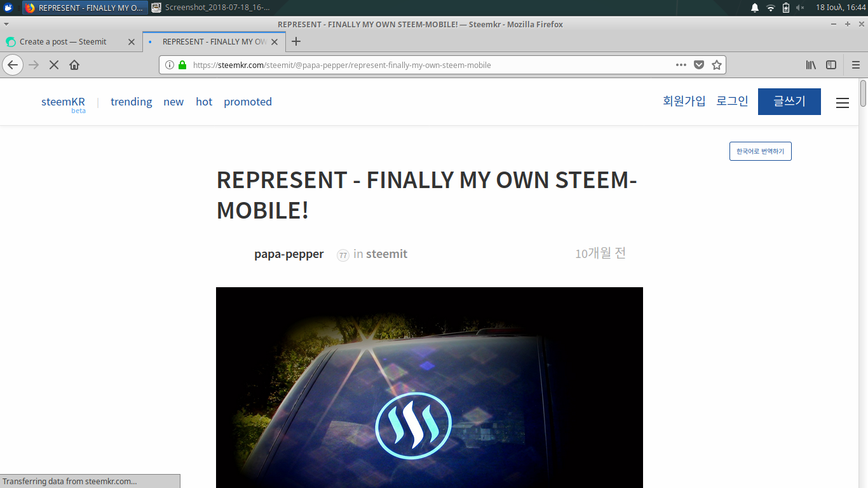
Task: Open the Firefox hamburger menu
Action: (856, 65)
